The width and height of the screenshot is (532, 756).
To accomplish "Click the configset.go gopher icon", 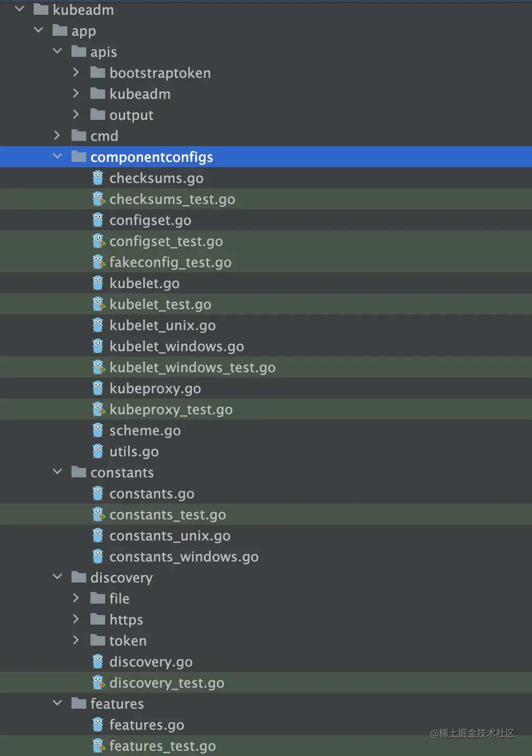I will (98, 220).
